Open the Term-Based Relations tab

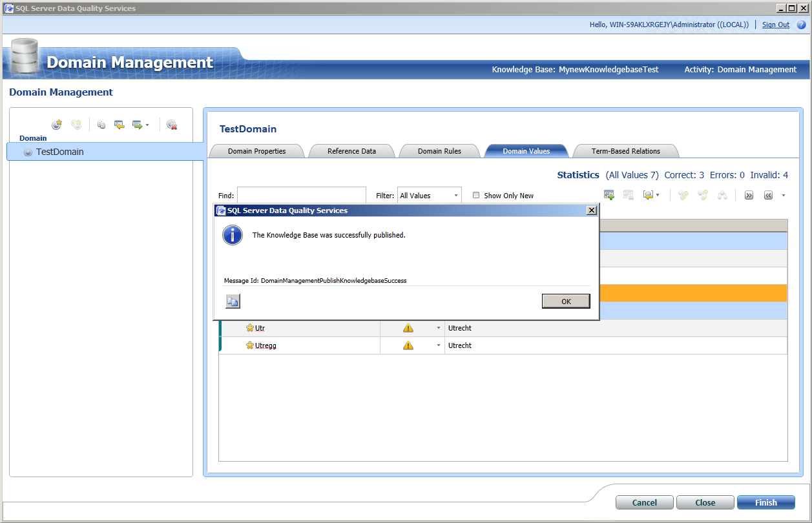click(x=626, y=151)
